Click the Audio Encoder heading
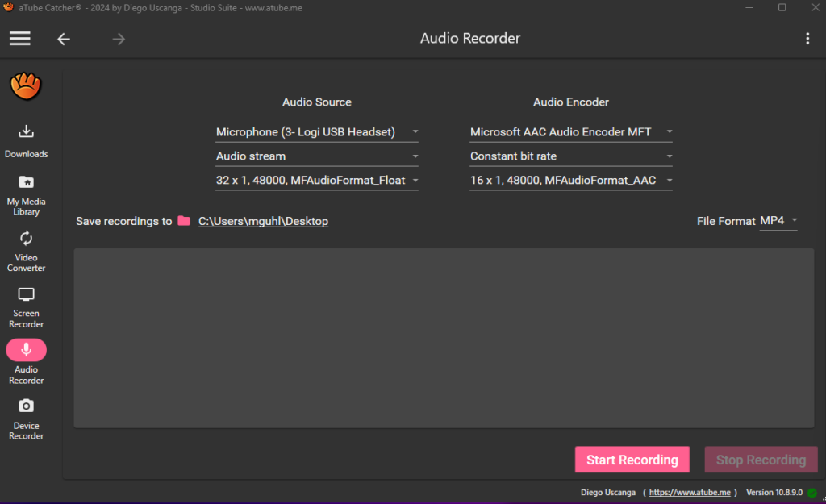The height and width of the screenshot is (504, 826). pos(571,102)
